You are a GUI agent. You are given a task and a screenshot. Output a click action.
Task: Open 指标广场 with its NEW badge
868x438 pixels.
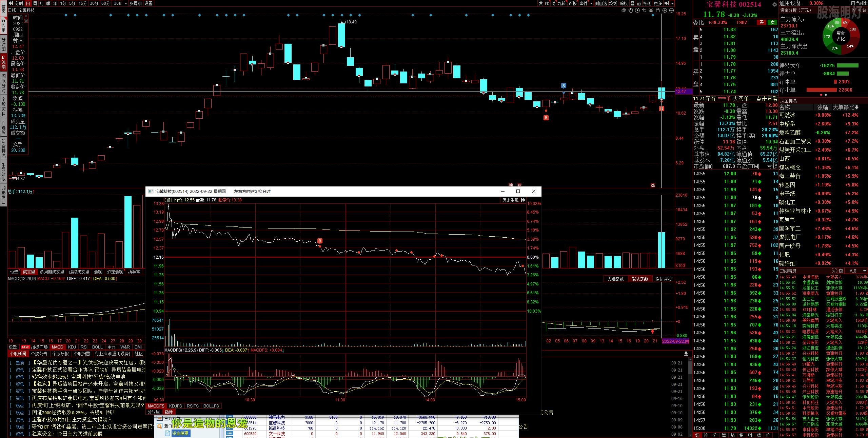pyautogui.click(x=35, y=347)
